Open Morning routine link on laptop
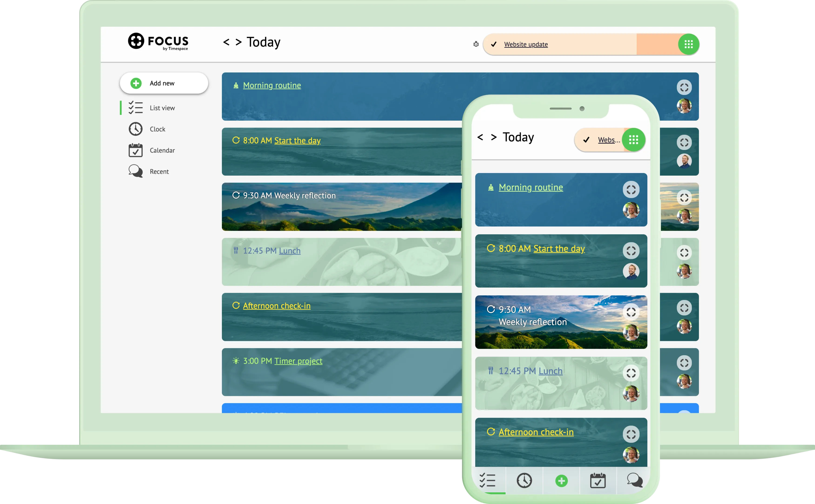This screenshot has height=504, width=815. 272,85
